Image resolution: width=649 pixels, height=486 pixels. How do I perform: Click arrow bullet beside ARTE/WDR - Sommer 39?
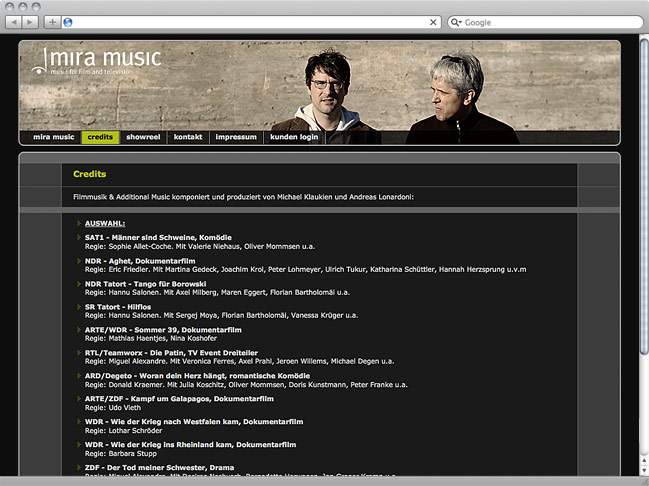click(x=78, y=330)
